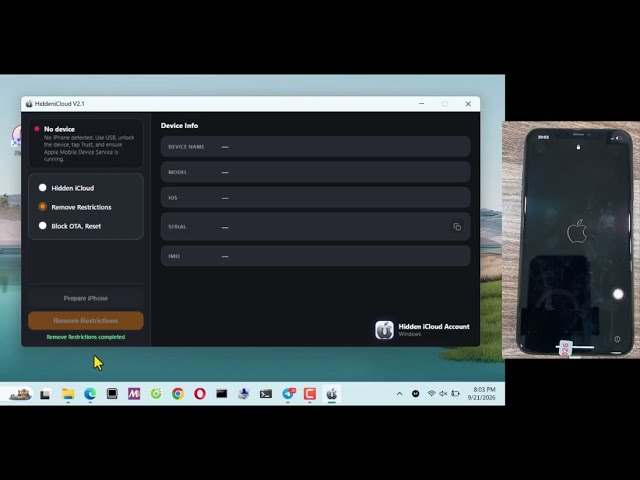Copy the serial number with the copy icon
The width and height of the screenshot is (640, 480).
click(457, 227)
